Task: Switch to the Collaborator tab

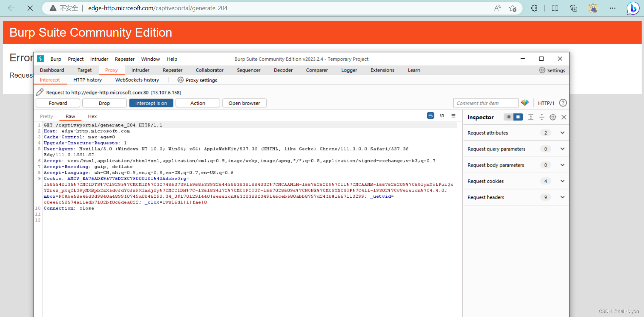Action: click(x=210, y=70)
